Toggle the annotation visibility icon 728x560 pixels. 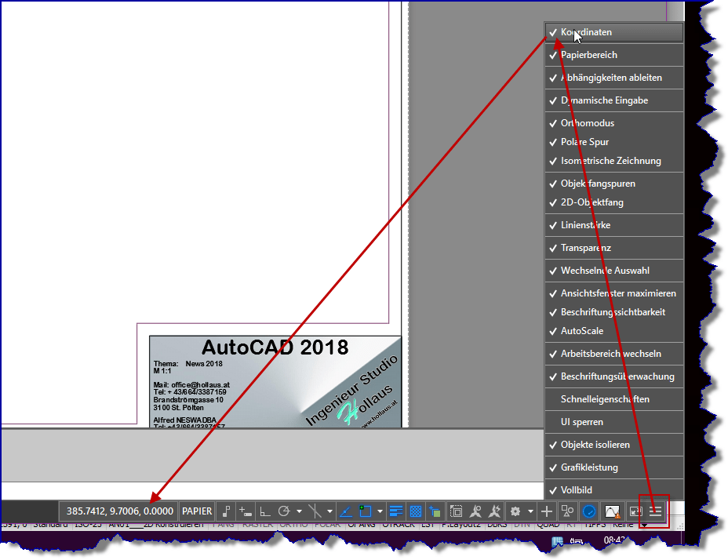[475, 511]
